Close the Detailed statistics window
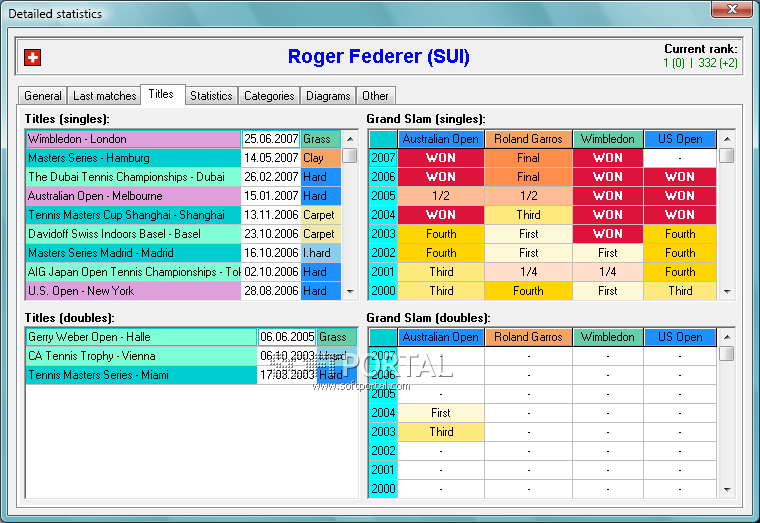 (x=732, y=9)
